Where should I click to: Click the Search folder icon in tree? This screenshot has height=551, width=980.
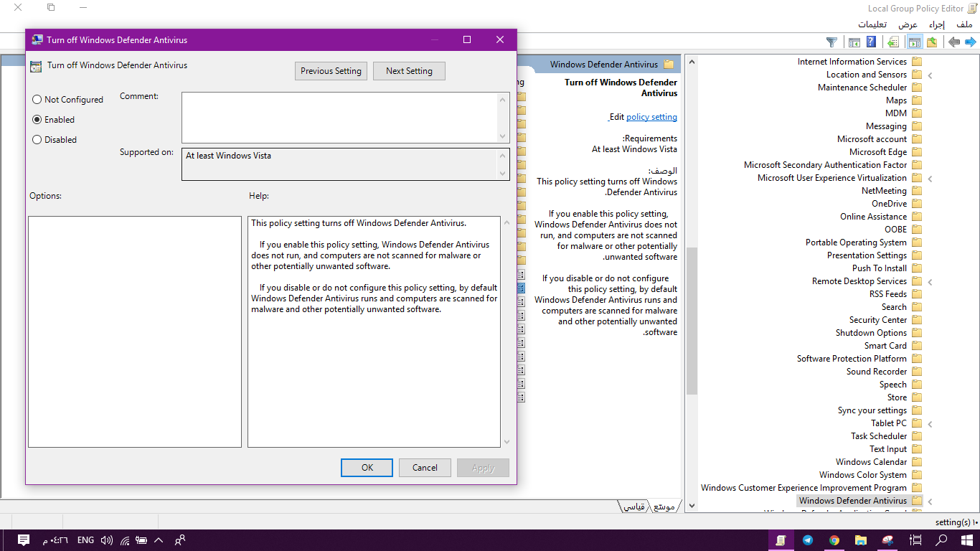point(917,307)
